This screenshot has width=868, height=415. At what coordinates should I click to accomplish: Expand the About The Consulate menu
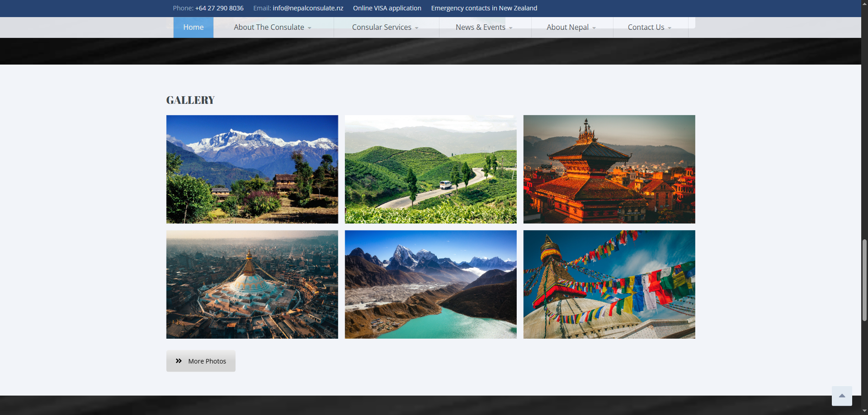pyautogui.click(x=269, y=27)
